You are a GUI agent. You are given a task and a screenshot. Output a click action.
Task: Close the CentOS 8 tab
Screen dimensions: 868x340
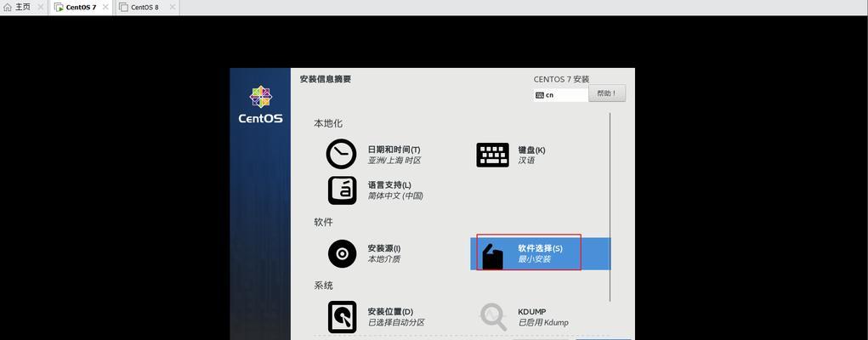coord(173,7)
